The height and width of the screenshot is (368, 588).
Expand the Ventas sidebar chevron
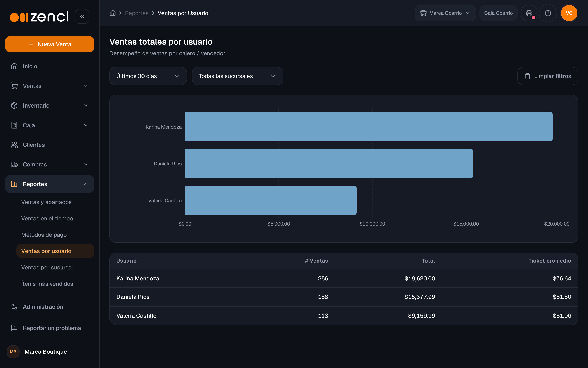tap(86, 86)
